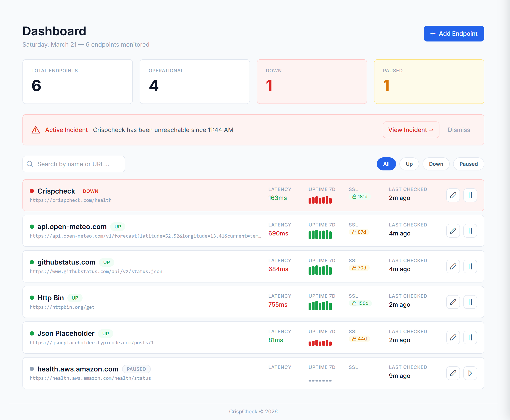The height and width of the screenshot is (420, 510).
Task: Pause monitoring for Crispcheck endpoint
Action: coord(470,195)
